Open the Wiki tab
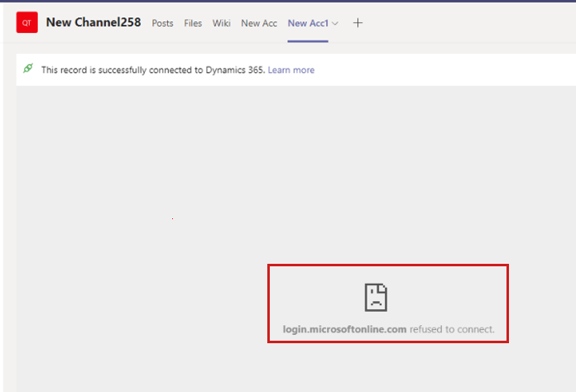576x392 pixels. point(222,23)
